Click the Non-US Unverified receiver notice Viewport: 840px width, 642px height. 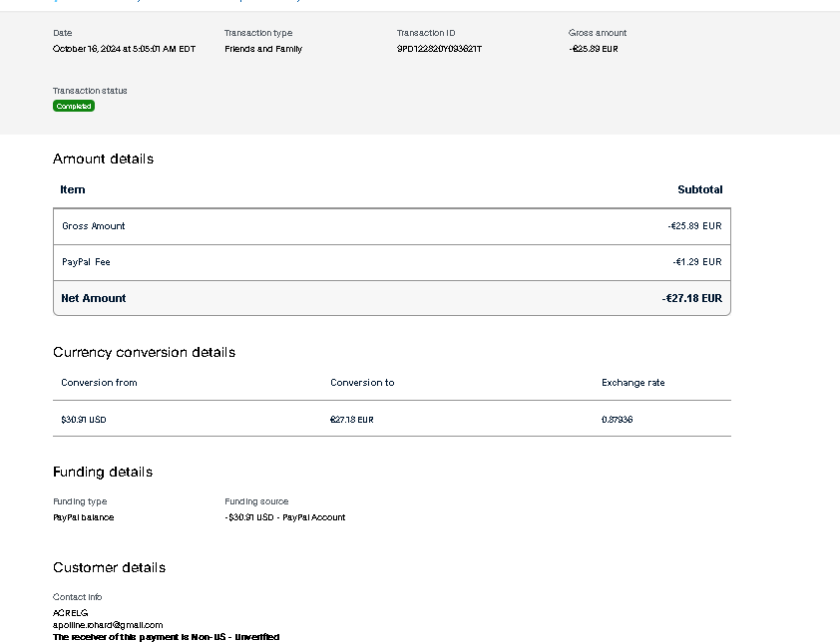pyautogui.click(x=166, y=636)
